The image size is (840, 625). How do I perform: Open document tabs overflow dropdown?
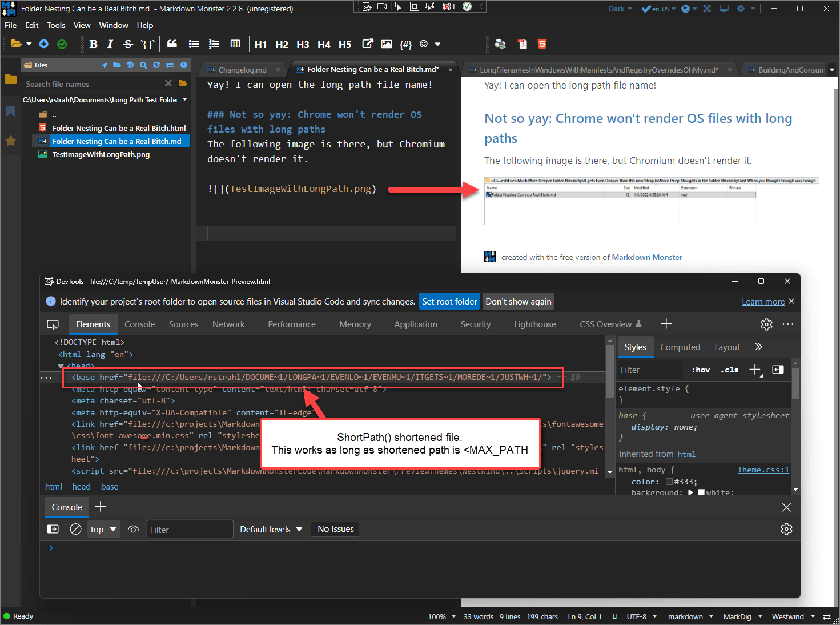tap(832, 70)
